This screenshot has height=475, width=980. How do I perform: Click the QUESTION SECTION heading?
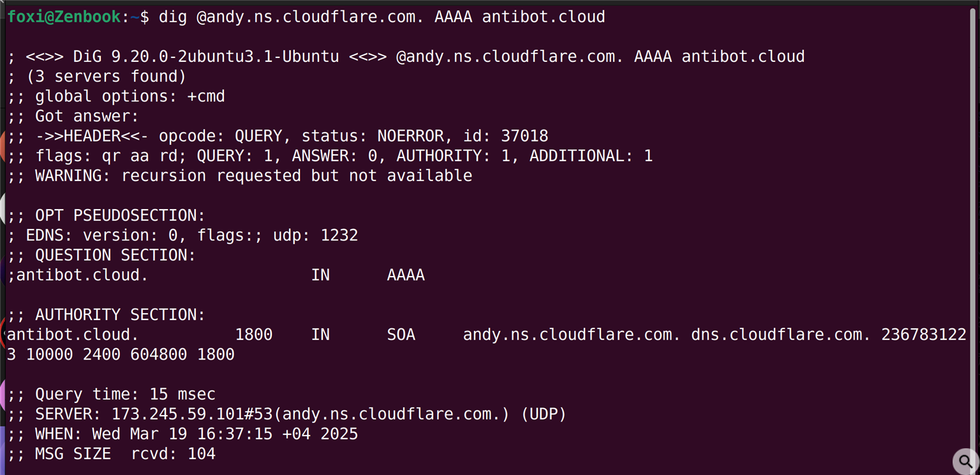[101, 255]
